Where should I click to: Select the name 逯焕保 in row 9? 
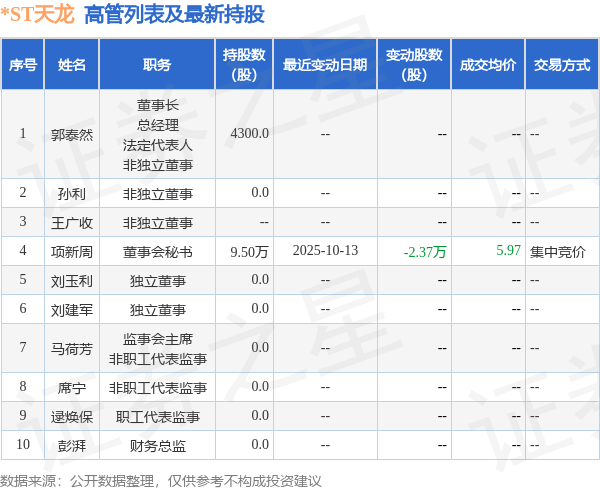72,417
